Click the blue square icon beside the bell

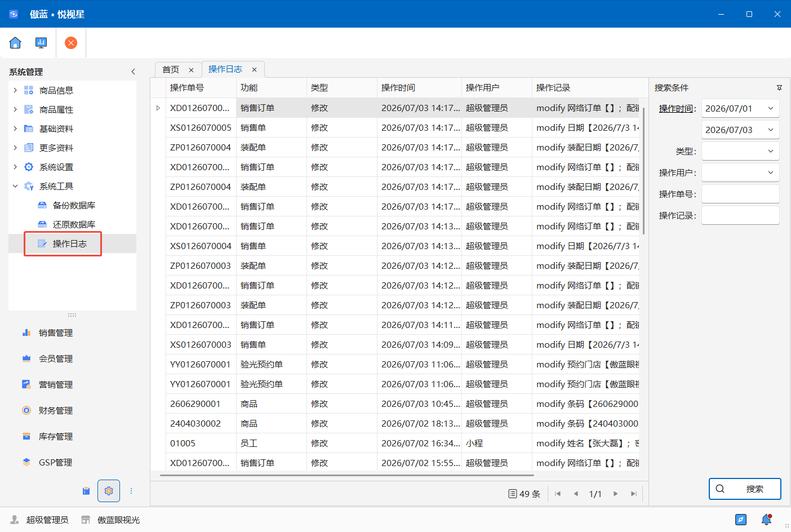click(741, 520)
